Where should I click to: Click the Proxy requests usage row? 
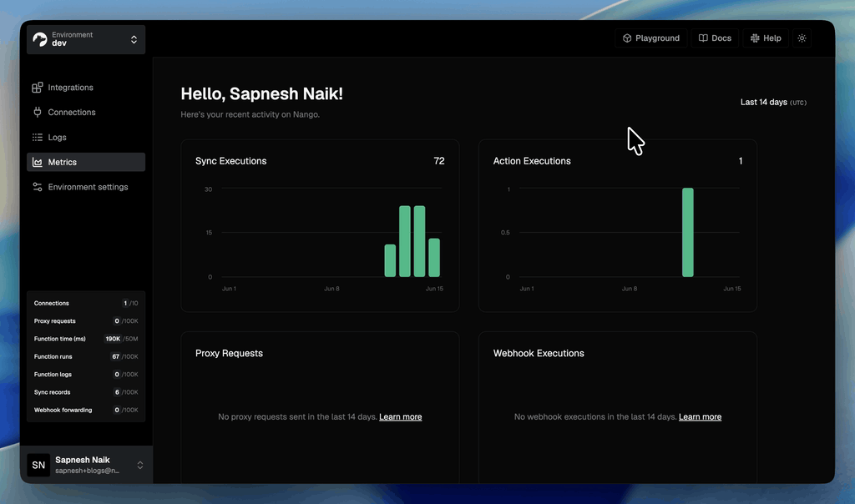click(x=86, y=321)
